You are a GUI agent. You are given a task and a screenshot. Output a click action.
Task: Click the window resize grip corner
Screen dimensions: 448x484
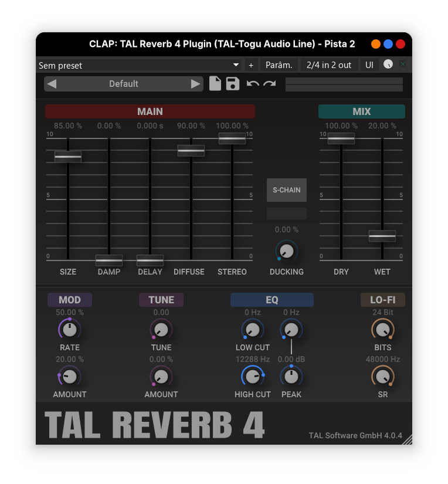point(407,439)
